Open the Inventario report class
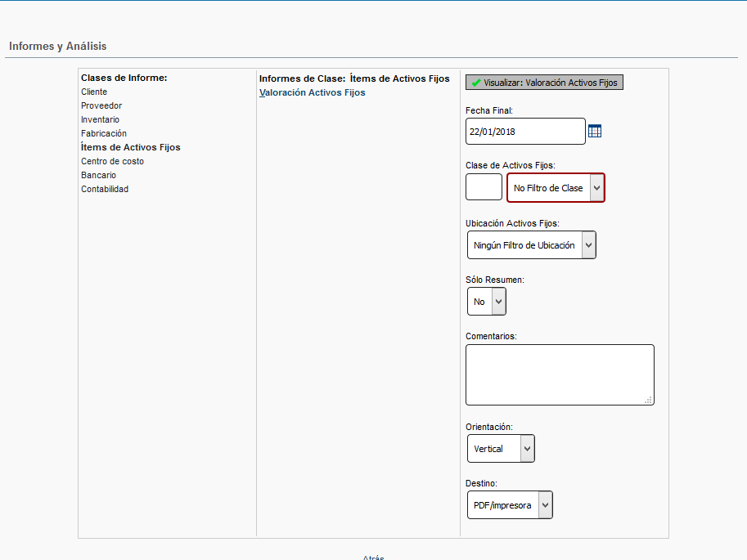 point(100,119)
